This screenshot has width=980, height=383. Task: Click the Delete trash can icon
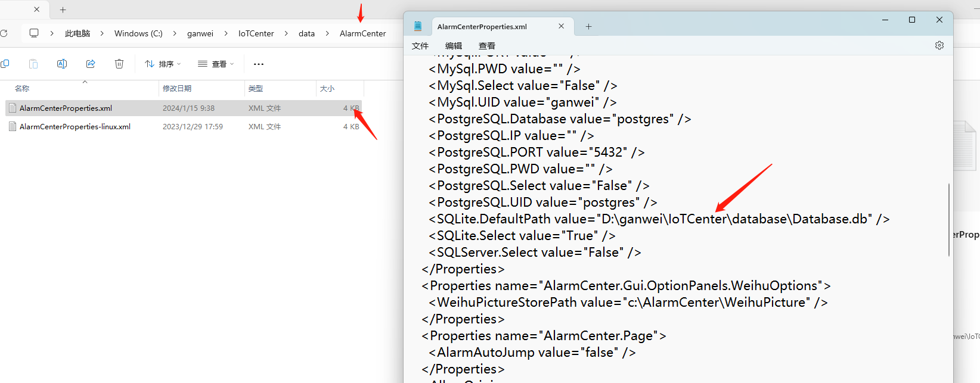119,64
